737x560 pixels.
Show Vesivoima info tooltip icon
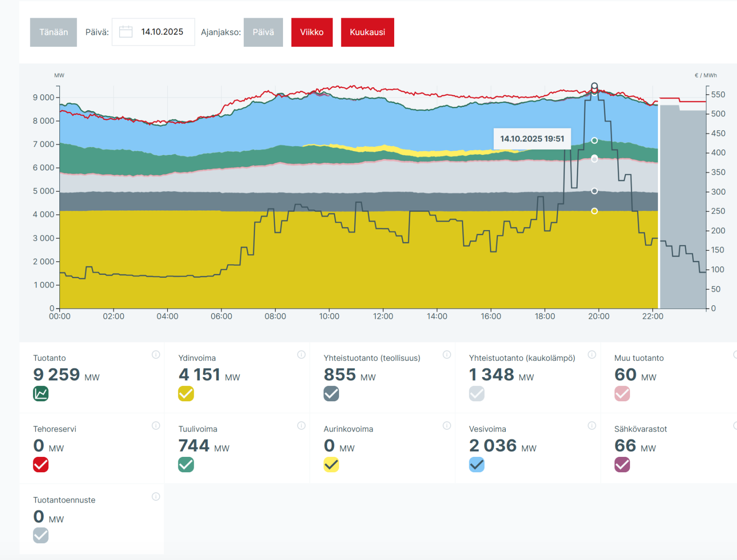coord(592,426)
